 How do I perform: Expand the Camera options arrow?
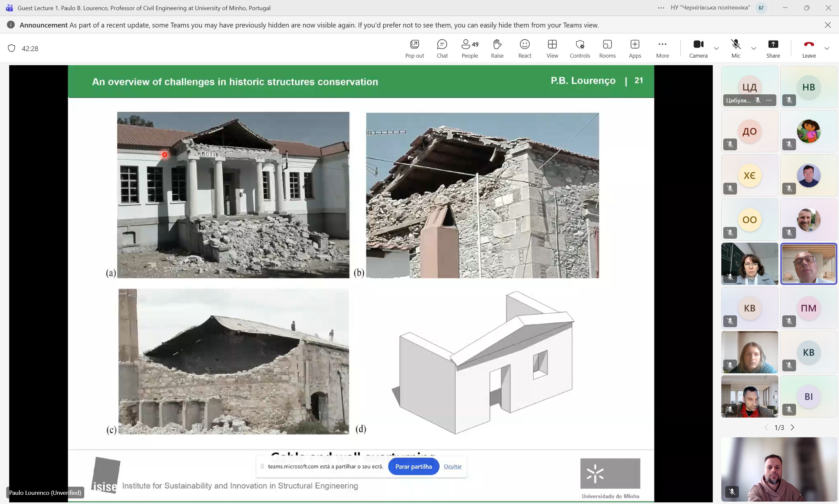pyautogui.click(x=716, y=48)
